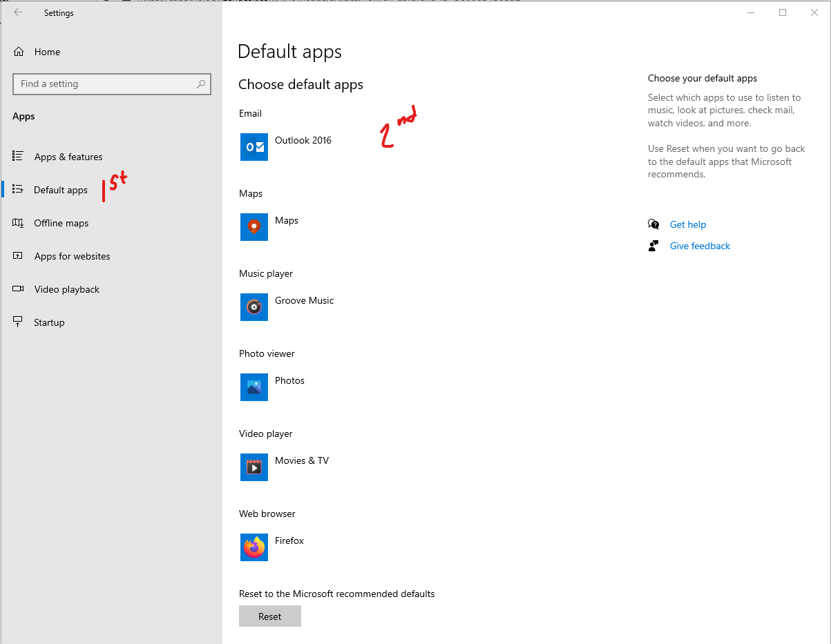
Task: Go to Apps for websites
Action: pos(72,256)
